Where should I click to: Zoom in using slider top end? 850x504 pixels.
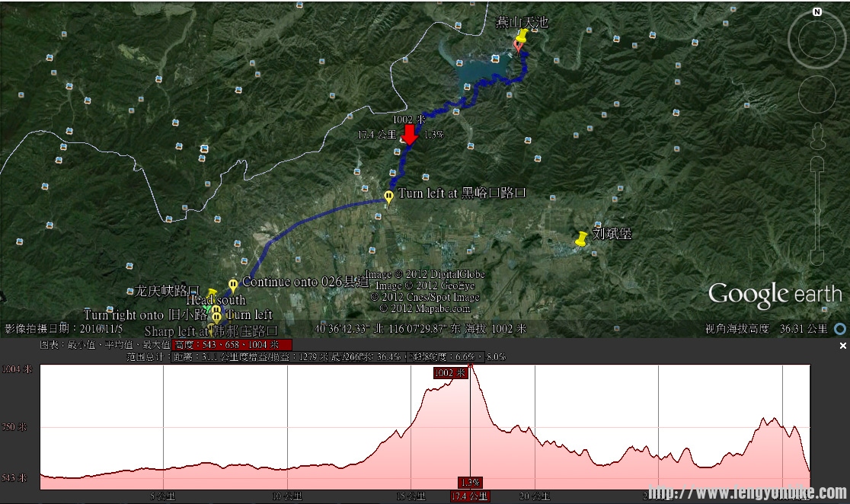(x=816, y=163)
